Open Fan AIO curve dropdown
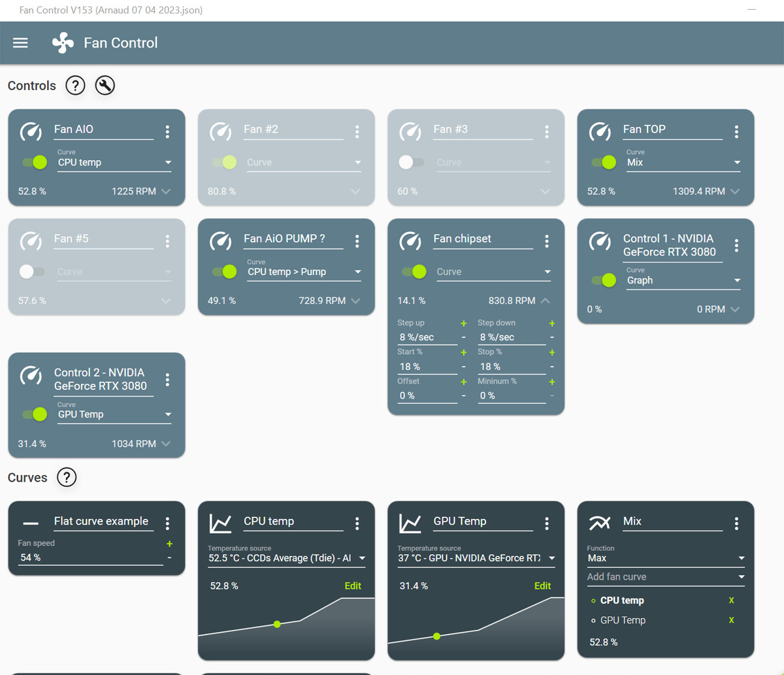Image resolution: width=784 pixels, height=675 pixels. 114,163
